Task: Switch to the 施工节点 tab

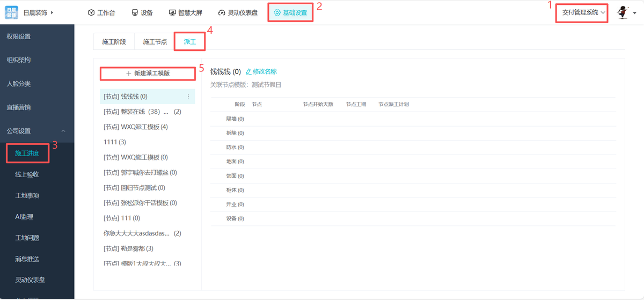Action: tap(155, 41)
